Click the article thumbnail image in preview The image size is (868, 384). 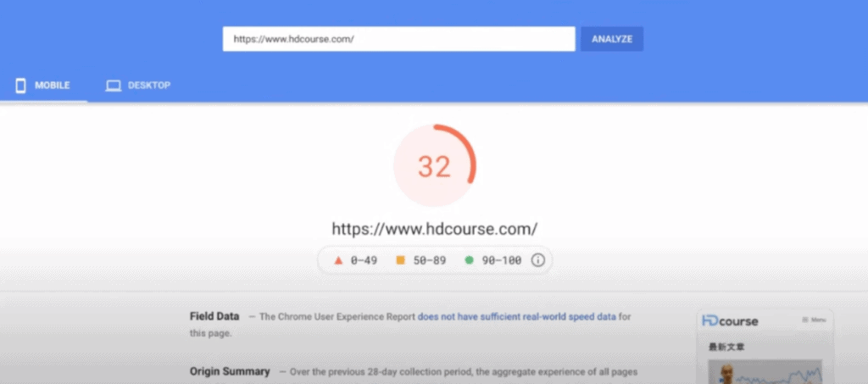(765, 372)
